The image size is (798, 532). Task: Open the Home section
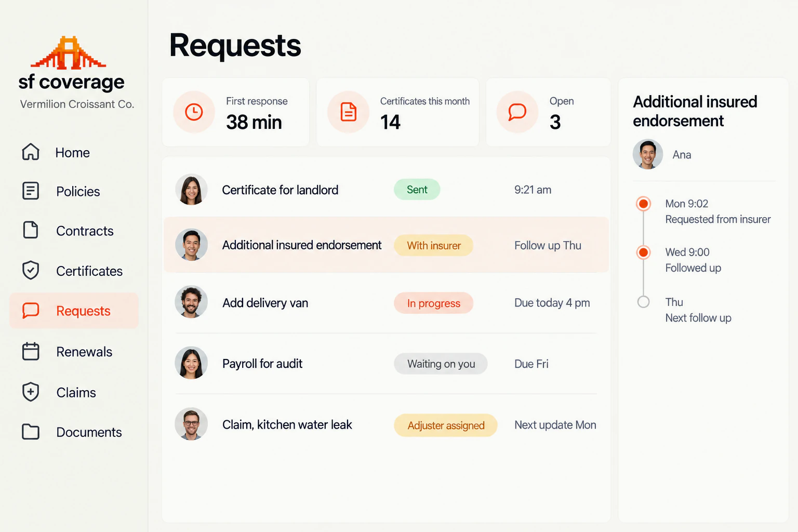[x=73, y=153]
